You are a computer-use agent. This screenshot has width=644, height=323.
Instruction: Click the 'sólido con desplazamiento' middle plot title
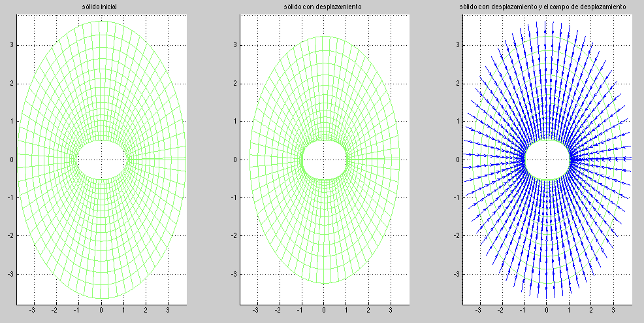click(324, 7)
